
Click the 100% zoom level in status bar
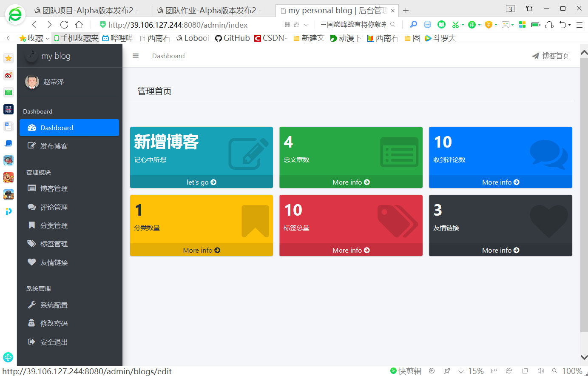point(572,370)
